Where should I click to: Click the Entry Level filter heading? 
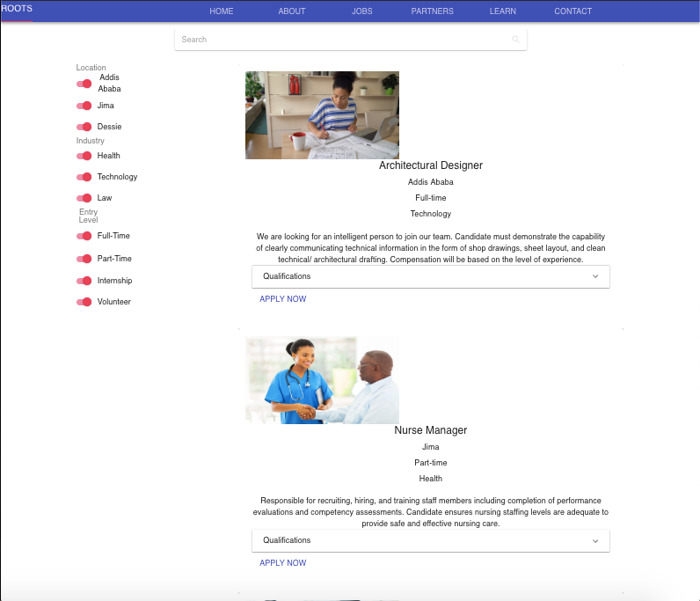tap(89, 216)
